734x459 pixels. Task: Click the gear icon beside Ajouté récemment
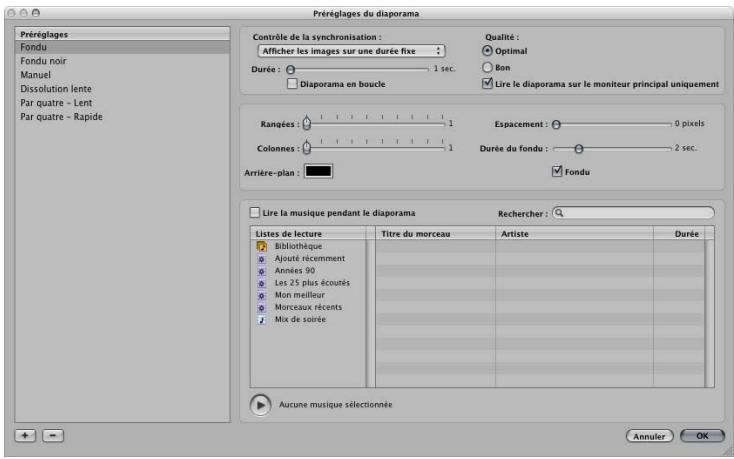(x=262, y=259)
